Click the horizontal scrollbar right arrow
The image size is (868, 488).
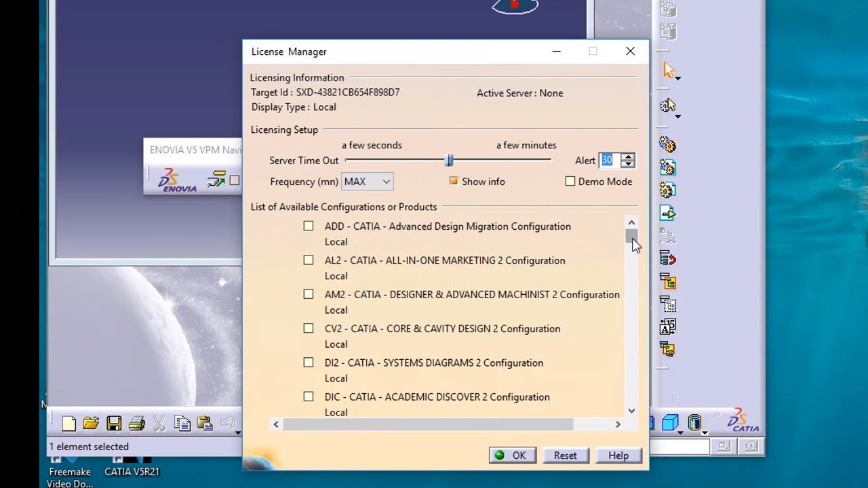[618, 424]
